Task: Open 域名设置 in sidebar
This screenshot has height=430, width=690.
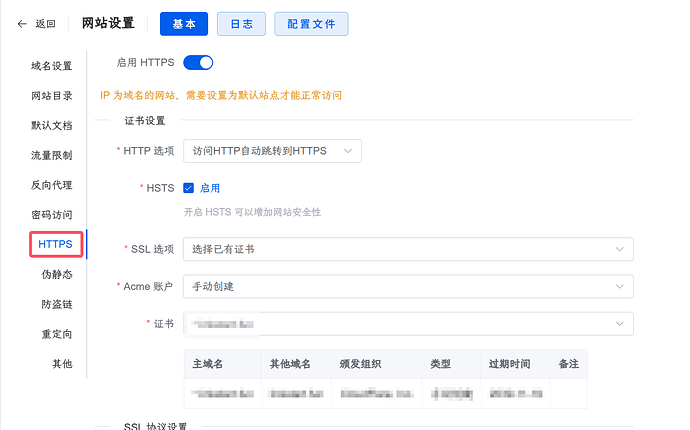Action: [51, 66]
